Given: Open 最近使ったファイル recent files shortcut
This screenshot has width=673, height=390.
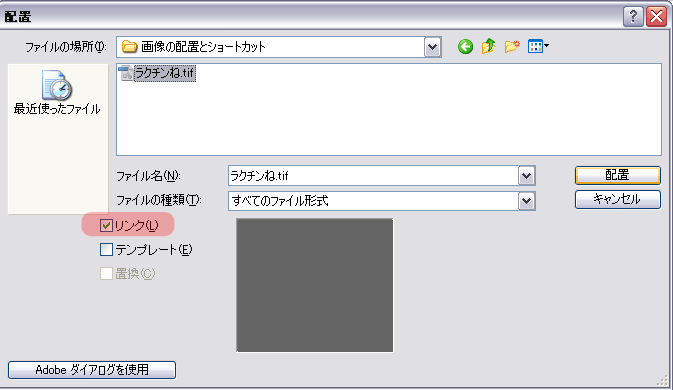Looking at the screenshot, I should (57, 93).
